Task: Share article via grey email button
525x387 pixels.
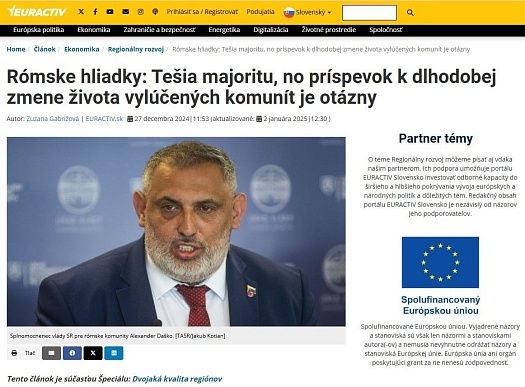Action: coord(51,353)
